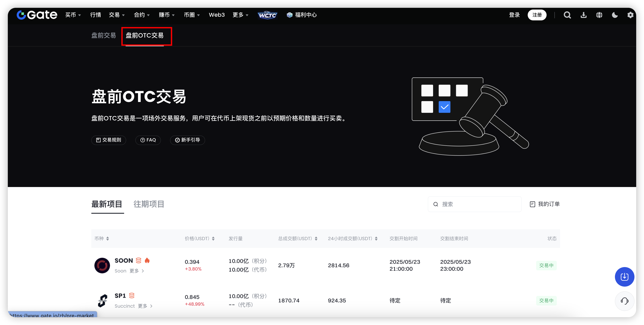
Task: Click the 注册 register button
Action: [x=537, y=15]
